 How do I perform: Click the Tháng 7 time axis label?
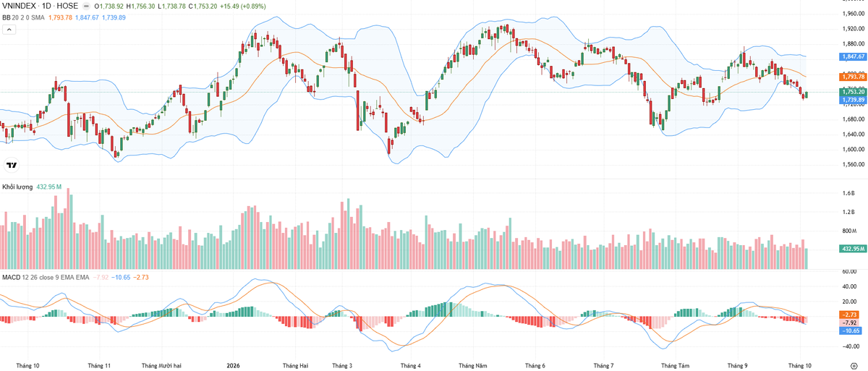point(603,366)
